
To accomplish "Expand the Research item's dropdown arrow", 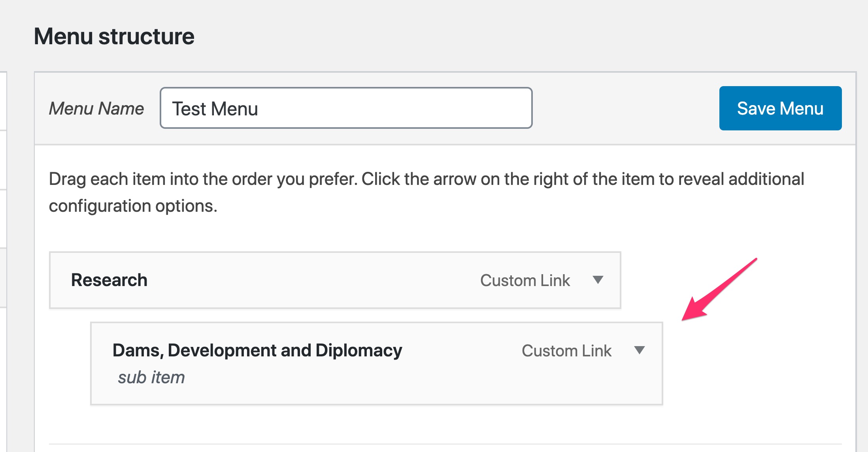I will coord(598,280).
